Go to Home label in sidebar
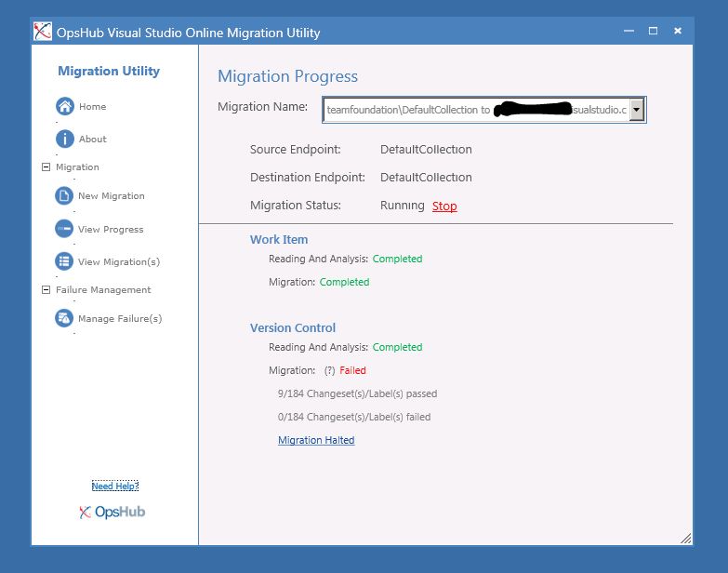728x573 pixels. [92, 106]
